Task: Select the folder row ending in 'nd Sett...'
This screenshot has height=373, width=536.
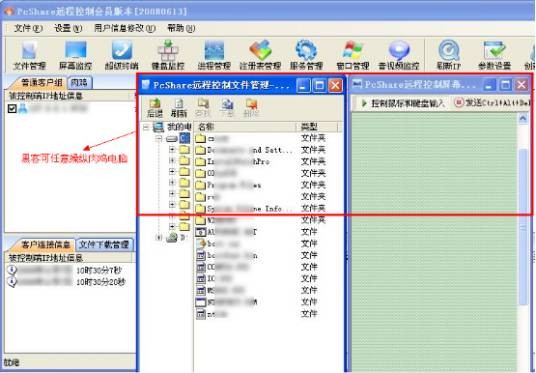Action: pyautogui.click(x=261, y=150)
